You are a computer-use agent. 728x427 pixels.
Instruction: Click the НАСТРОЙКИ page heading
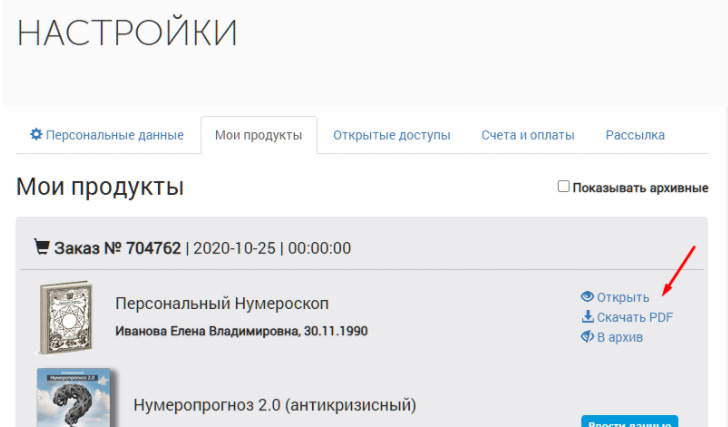point(127,32)
